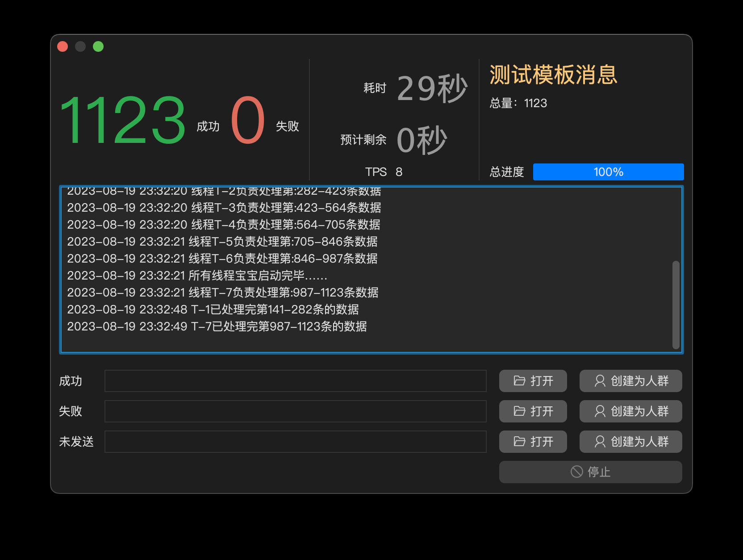Click the green full-screen window button

[98, 46]
